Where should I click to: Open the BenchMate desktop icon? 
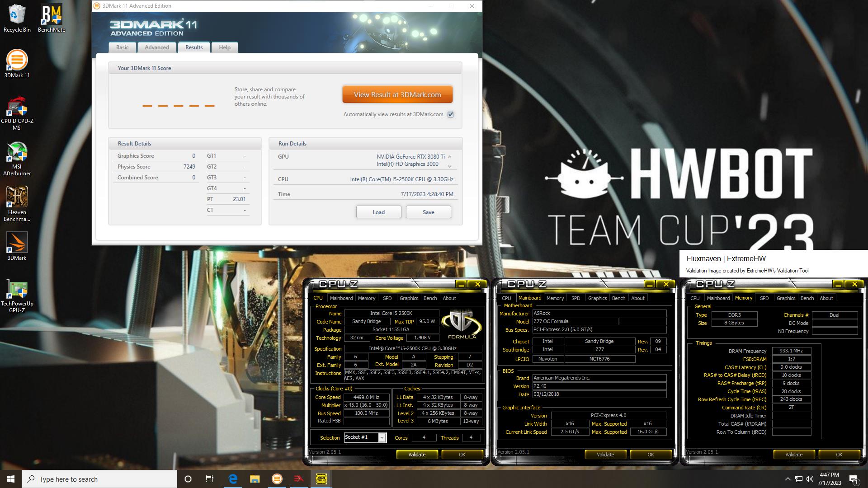[51, 18]
